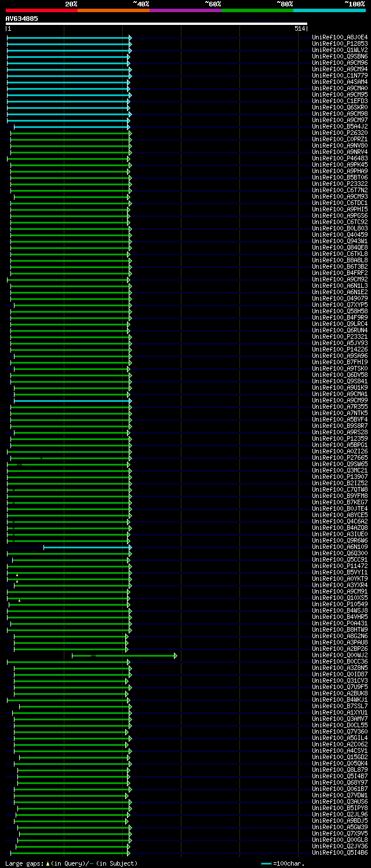The image size is (371, 868).
Task: Click the purple ~60% identity color segment
Action: point(185,10)
